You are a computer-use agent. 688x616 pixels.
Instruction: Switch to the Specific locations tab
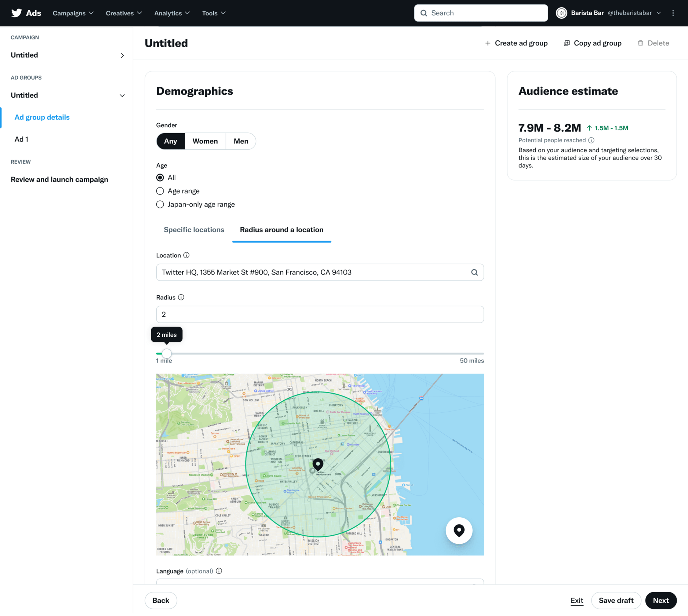[194, 230]
